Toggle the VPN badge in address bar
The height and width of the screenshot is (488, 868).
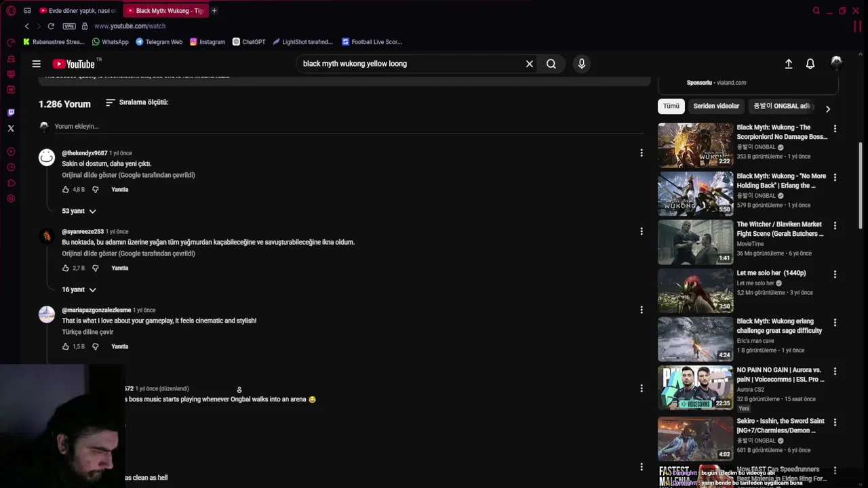coord(69,26)
